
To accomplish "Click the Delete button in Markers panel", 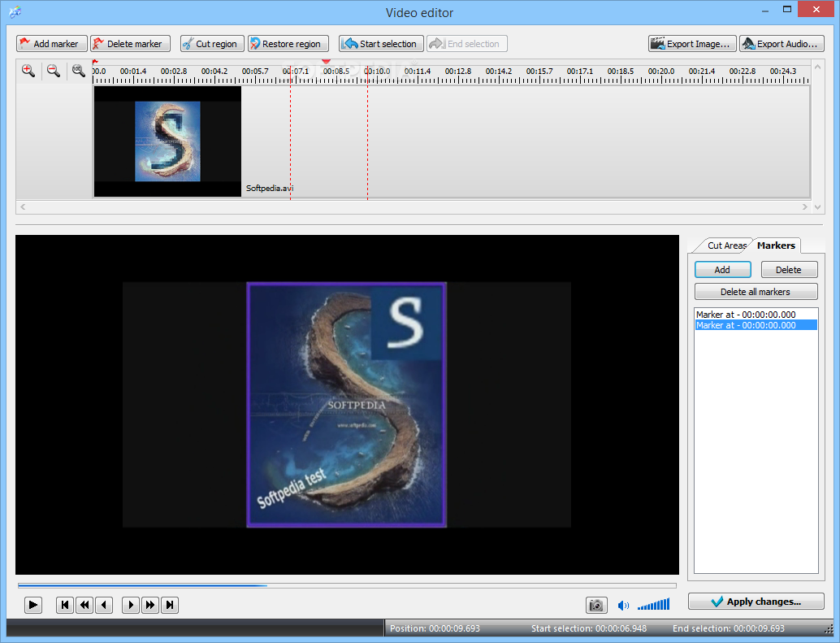I will click(x=789, y=270).
